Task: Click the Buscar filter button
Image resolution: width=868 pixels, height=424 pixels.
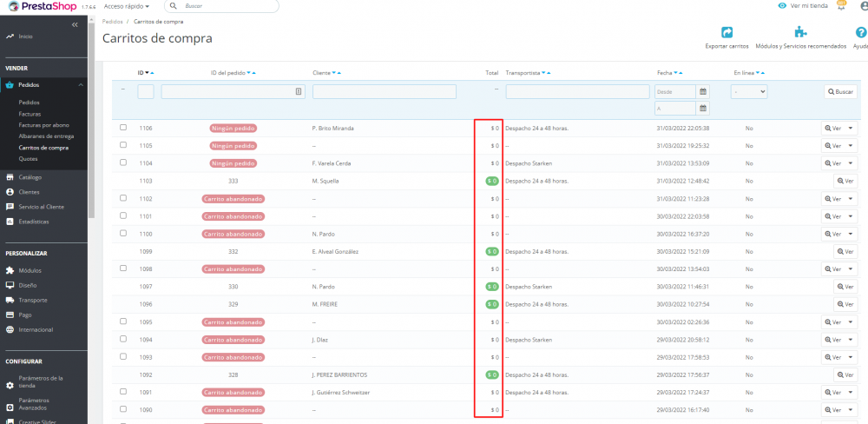Action: point(840,91)
